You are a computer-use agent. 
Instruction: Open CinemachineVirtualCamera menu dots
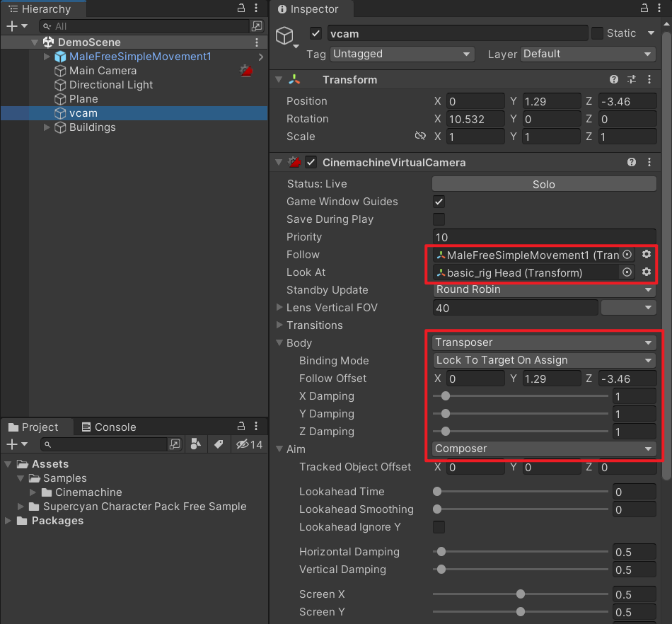tap(649, 162)
